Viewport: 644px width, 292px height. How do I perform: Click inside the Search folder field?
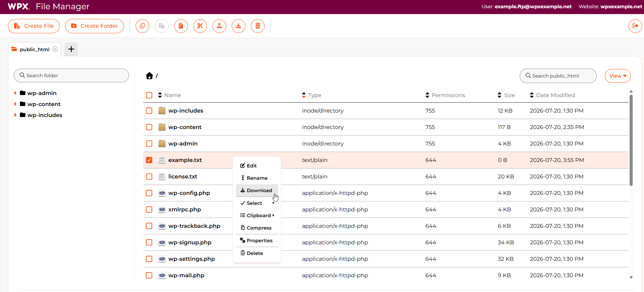point(71,75)
